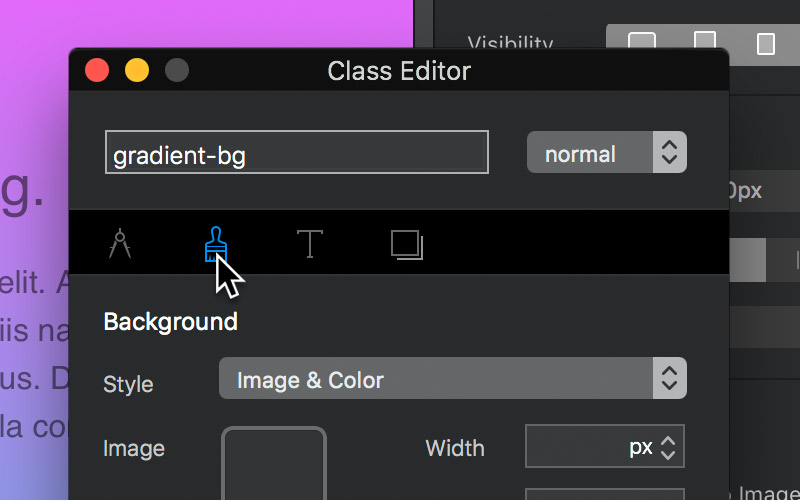The height and width of the screenshot is (500, 800).
Task: Toggle desktop visibility device icon
Action: point(641,41)
